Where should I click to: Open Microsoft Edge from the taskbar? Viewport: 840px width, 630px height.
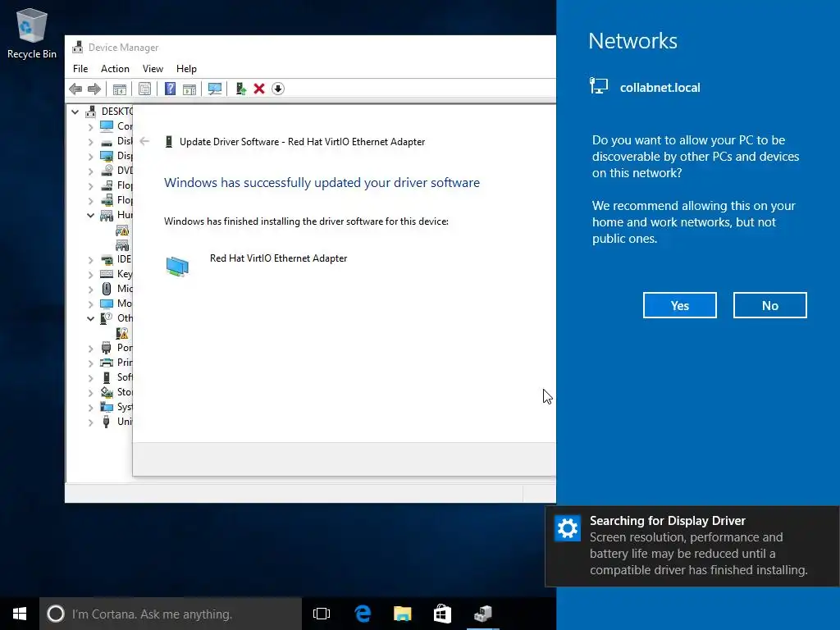(x=363, y=614)
